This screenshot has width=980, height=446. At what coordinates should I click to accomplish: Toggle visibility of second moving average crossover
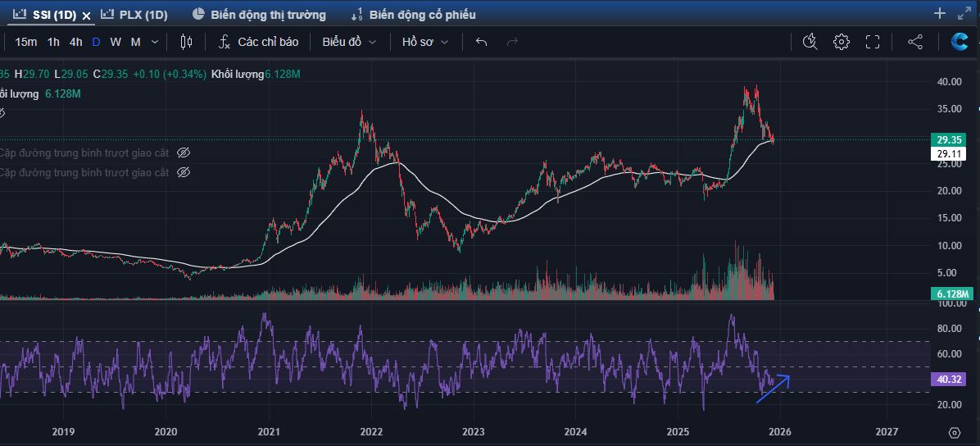tap(184, 172)
